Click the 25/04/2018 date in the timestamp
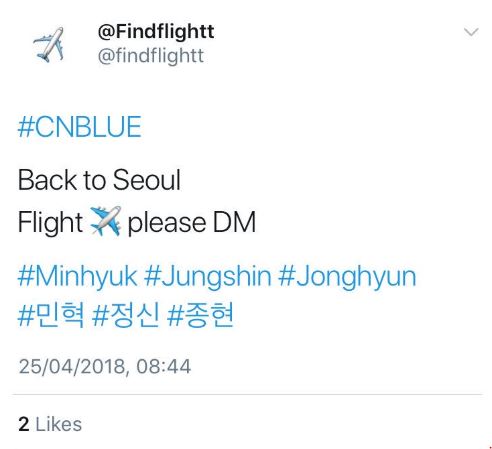This screenshot has height=449, width=492. (x=72, y=367)
